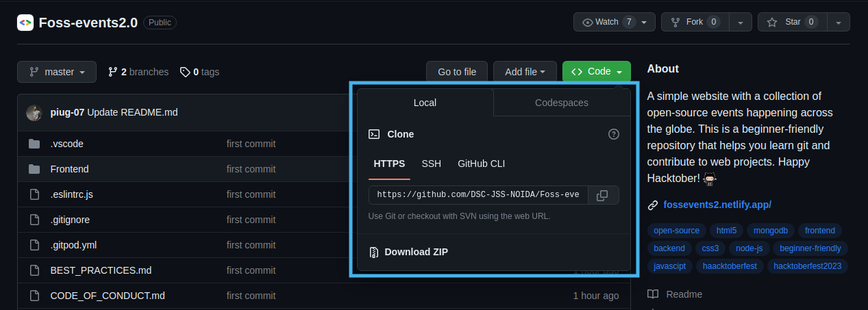The width and height of the screenshot is (868, 310).
Task: Open the CODE_OF_CONDUCT.md file
Action: [x=108, y=296]
